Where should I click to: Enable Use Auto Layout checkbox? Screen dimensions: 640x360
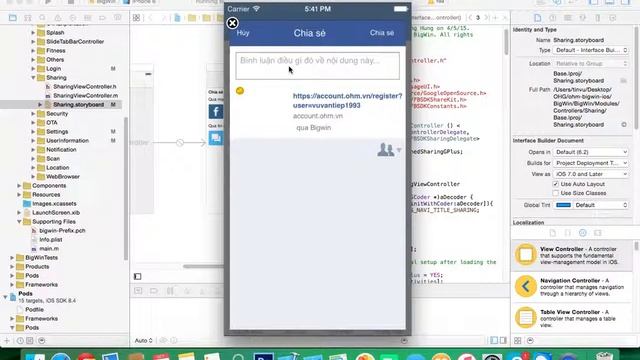556,184
